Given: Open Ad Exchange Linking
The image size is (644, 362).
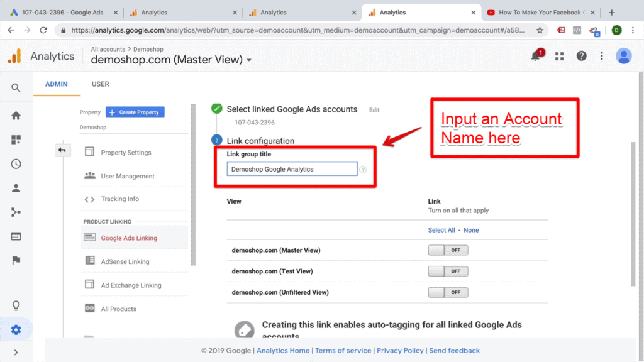Looking at the screenshot, I should 131,285.
